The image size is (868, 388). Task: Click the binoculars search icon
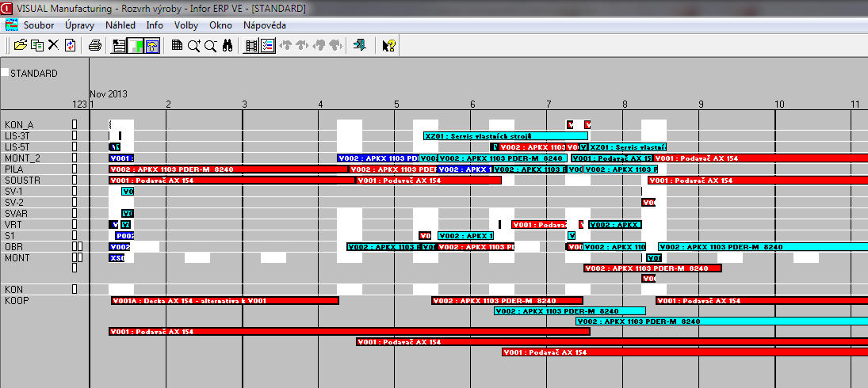coord(227,45)
